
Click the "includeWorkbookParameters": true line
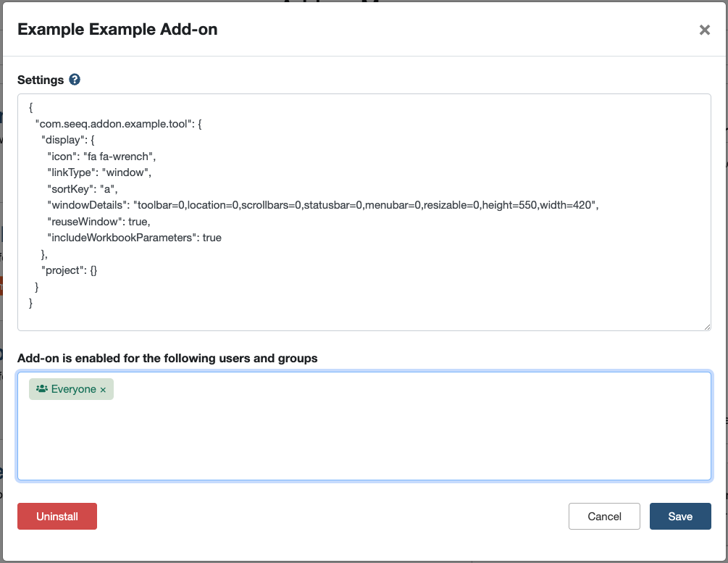click(x=134, y=237)
